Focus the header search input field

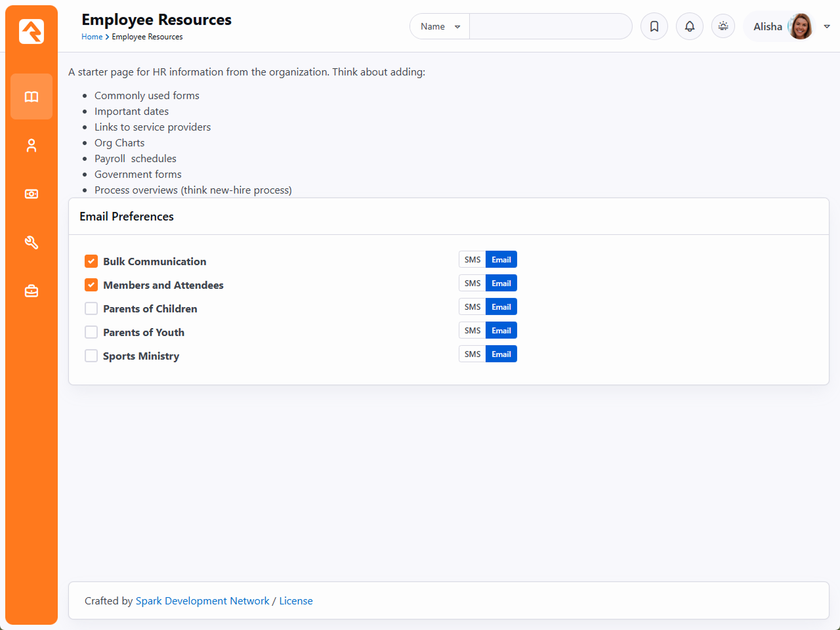pos(550,27)
